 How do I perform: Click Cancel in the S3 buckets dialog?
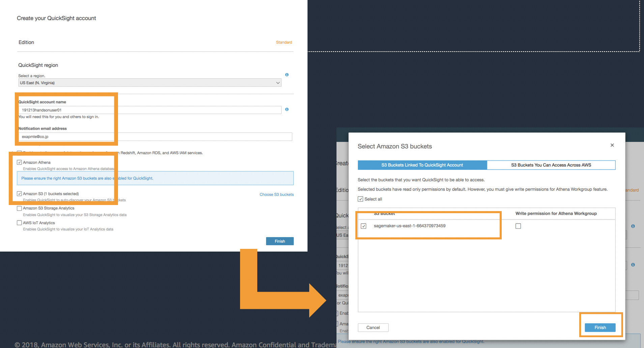coord(373,327)
